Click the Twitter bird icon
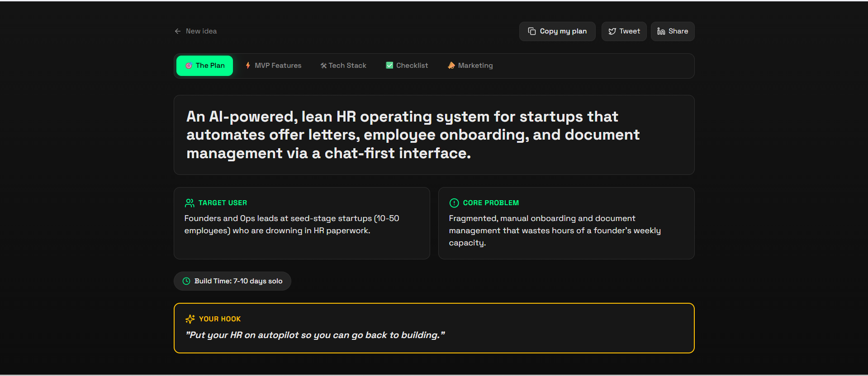868x376 pixels. click(612, 31)
